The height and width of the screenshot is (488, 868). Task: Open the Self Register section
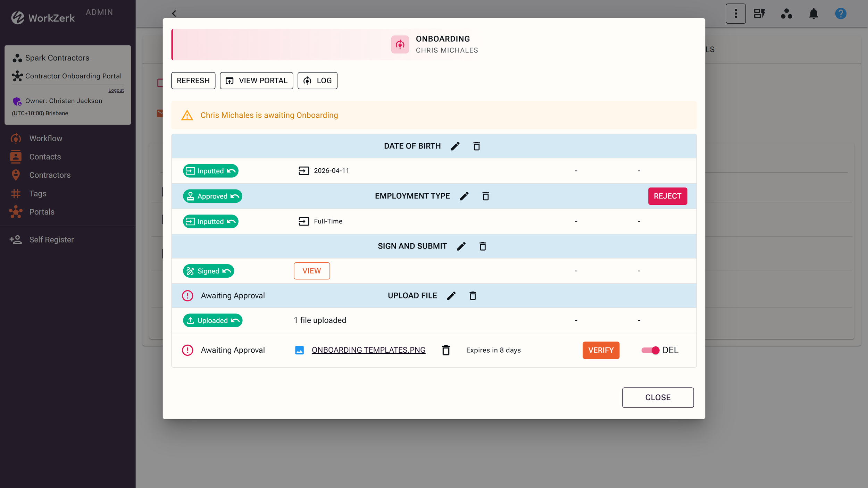tap(51, 239)
